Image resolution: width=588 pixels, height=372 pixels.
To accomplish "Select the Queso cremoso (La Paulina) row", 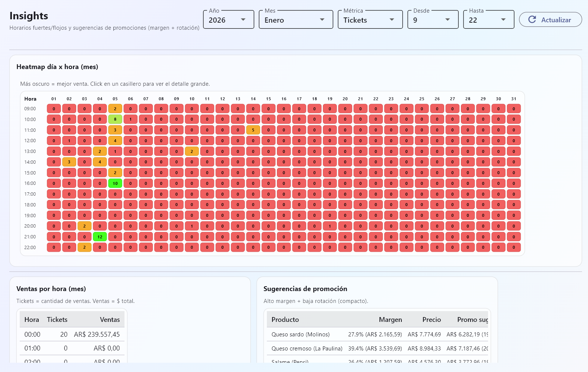I will (307, 349).
